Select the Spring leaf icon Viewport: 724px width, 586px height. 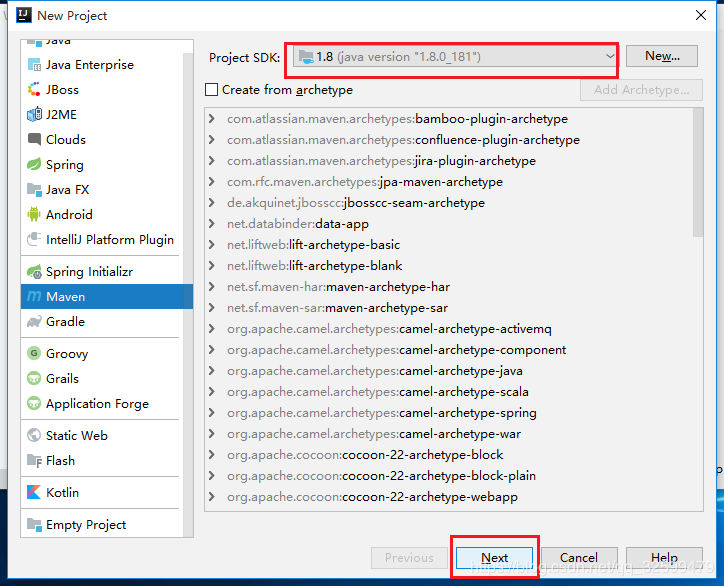(34, 164)
